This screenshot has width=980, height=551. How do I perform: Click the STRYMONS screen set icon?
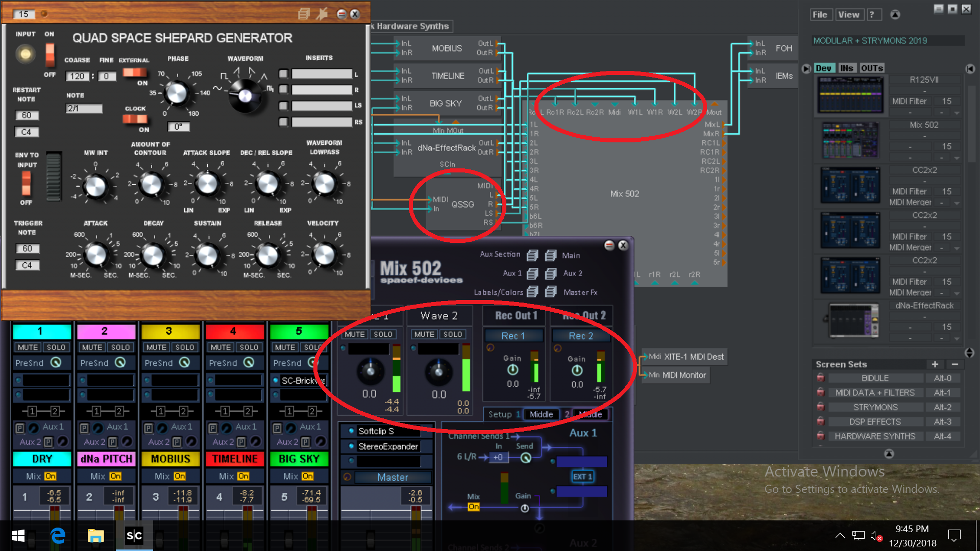click(x=820, y=407)
